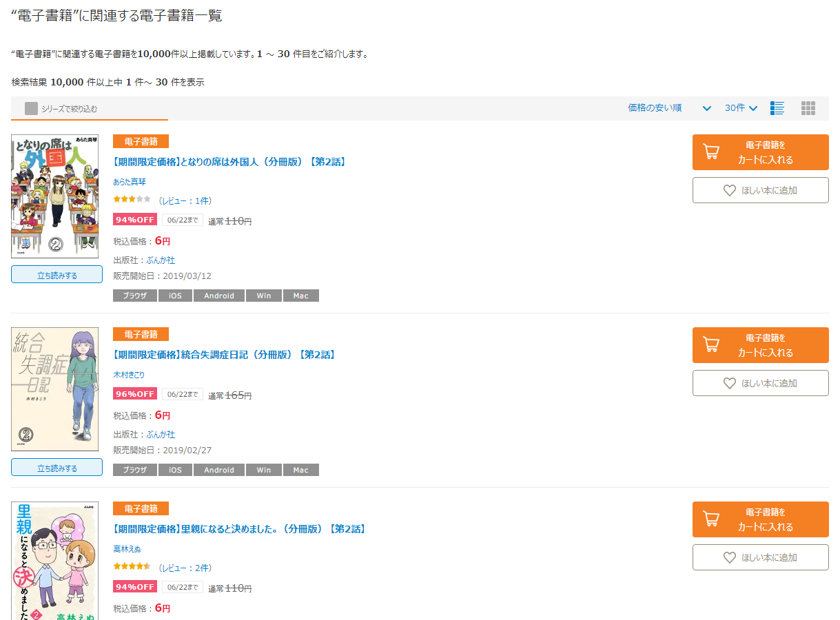Open the 統合失調症日記 cover thumbnail

54,389
